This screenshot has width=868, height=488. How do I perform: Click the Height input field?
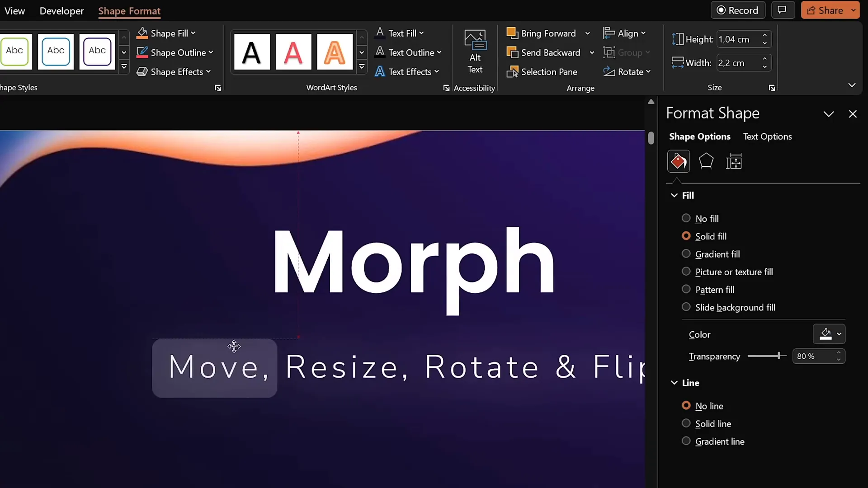click(x=738, y=39)
